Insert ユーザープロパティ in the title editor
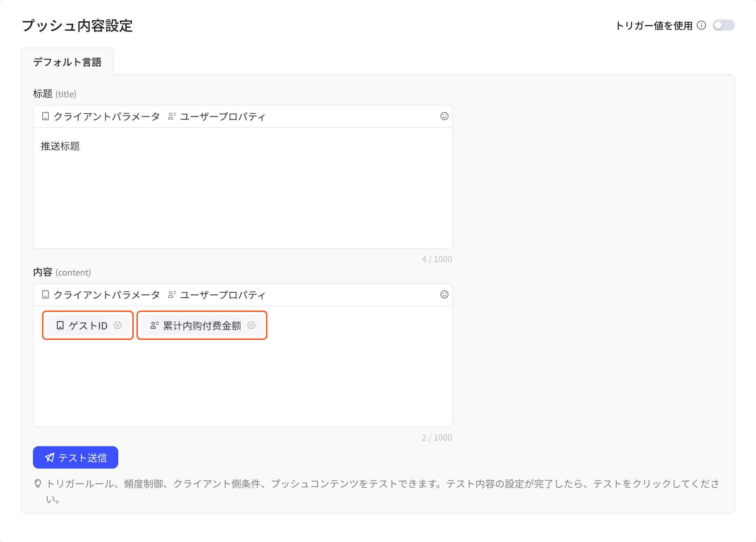756x542 pixels. [216, 116]
